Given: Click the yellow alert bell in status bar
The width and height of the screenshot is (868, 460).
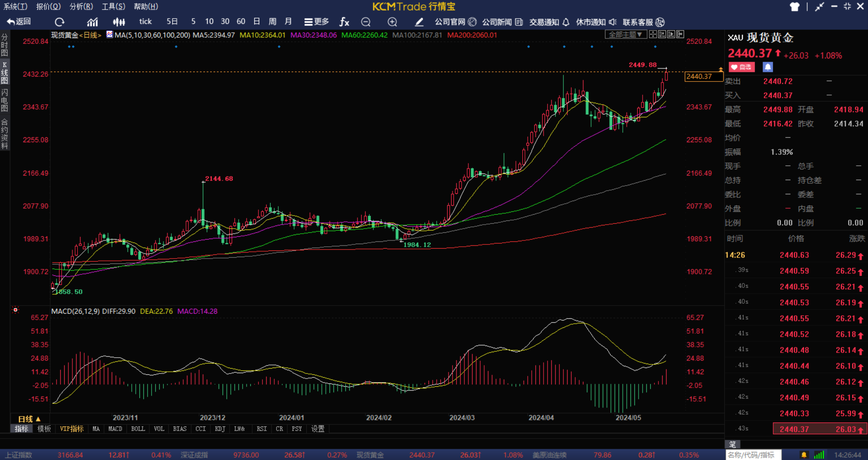Looking at the screenshot, I should (804, 455).
